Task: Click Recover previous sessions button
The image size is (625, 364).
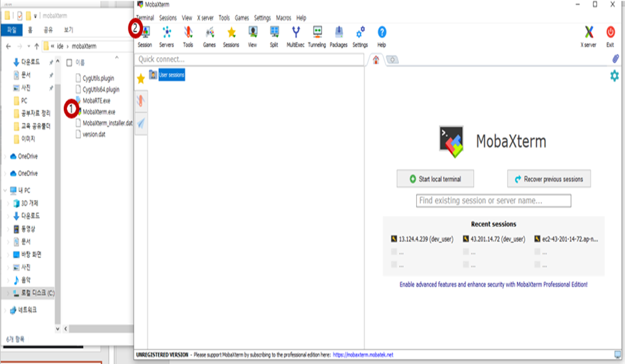Action: [x=549, y=179]
